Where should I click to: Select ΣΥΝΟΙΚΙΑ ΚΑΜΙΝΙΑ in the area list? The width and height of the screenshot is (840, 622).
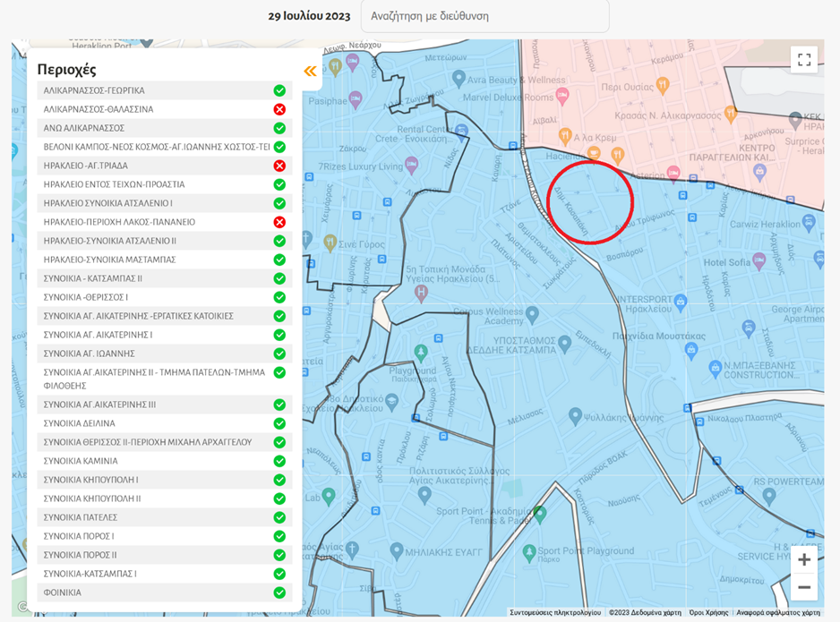coord(81,461)
